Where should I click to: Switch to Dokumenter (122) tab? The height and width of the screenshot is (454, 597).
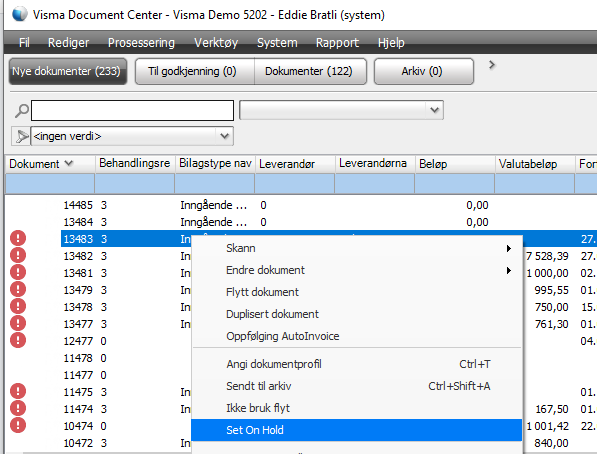[x=309, y=71]
